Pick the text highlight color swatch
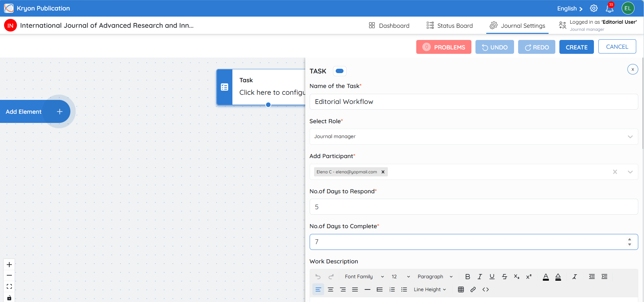This screenshot has width=644, height=302. point(558,277)
